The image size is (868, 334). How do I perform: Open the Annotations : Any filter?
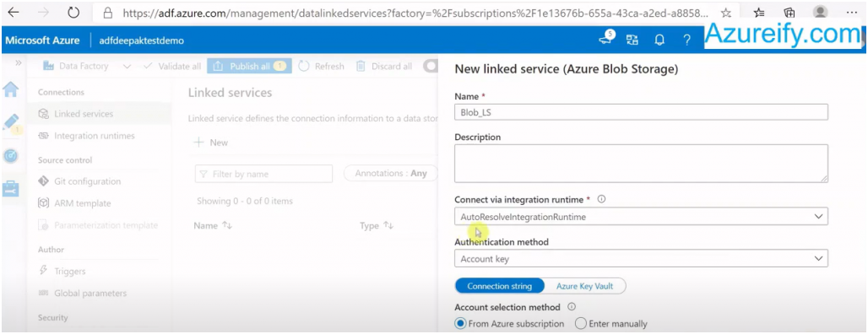click(x=391, y=174)
